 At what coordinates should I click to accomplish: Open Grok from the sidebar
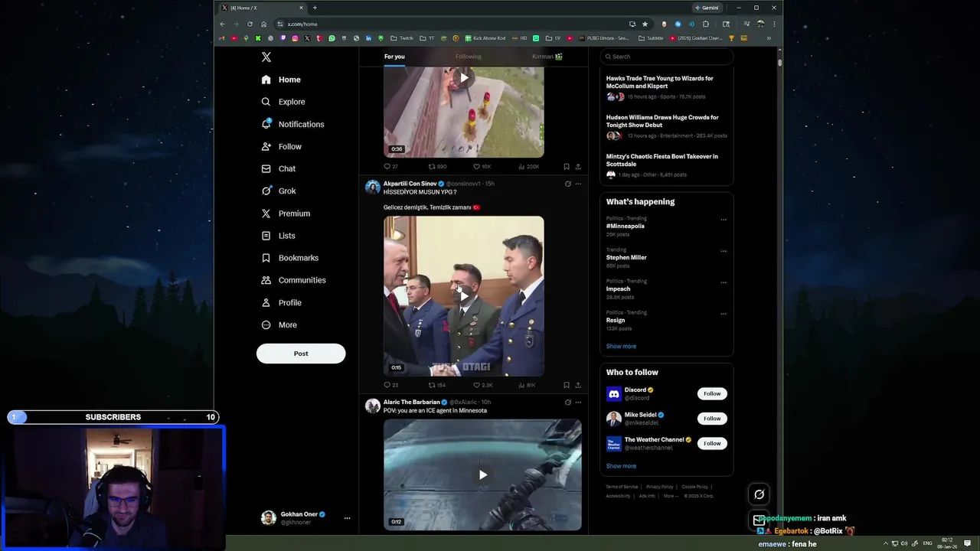coord(278,191)
